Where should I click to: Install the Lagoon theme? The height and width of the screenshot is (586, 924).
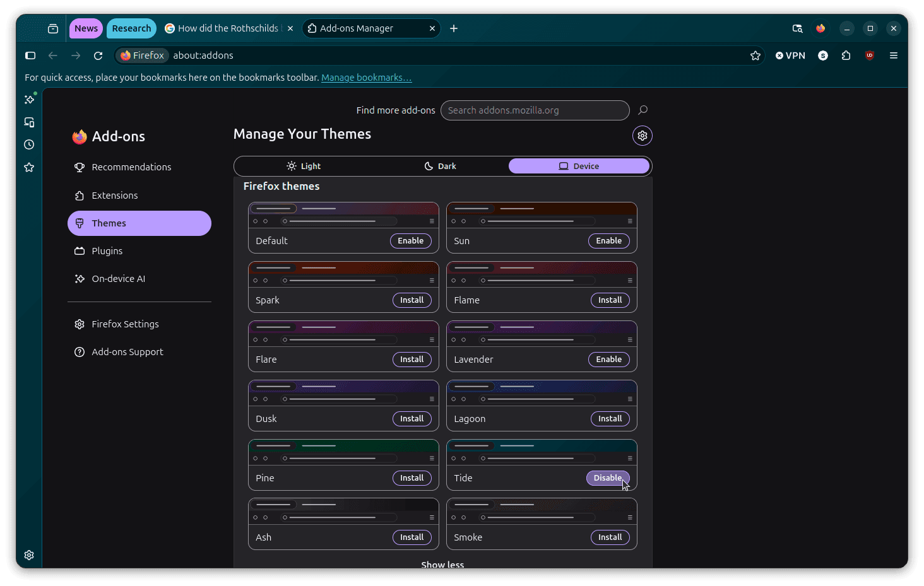[610, 419]
